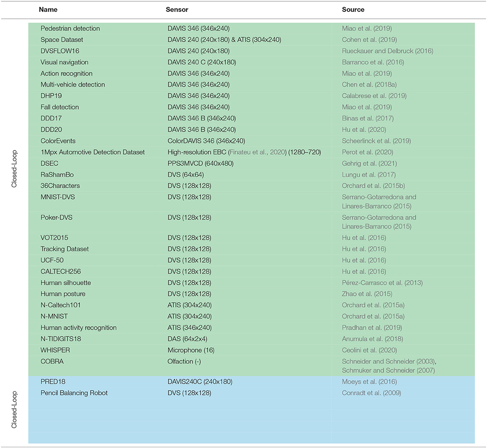Select the CALTECH256 name cell
Viewport: 487px width, 448px height.
click(61, 272)
